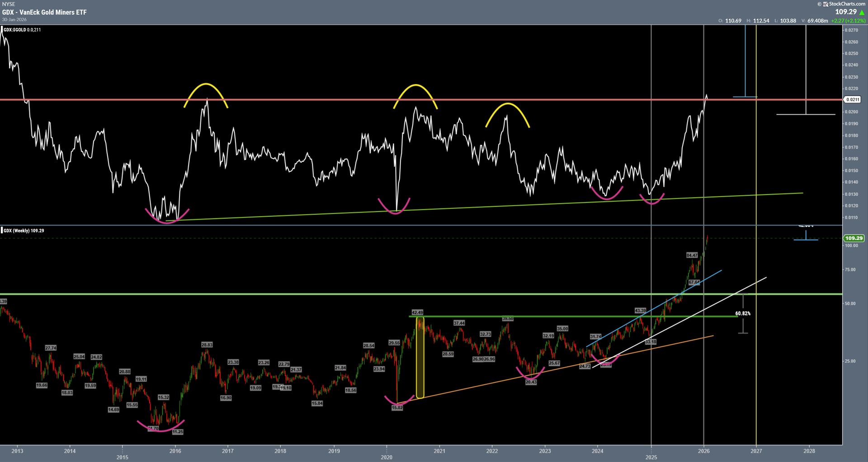
Task: Click the change value +2.27 (+2.12%)
Action: [x=848, y=21]
